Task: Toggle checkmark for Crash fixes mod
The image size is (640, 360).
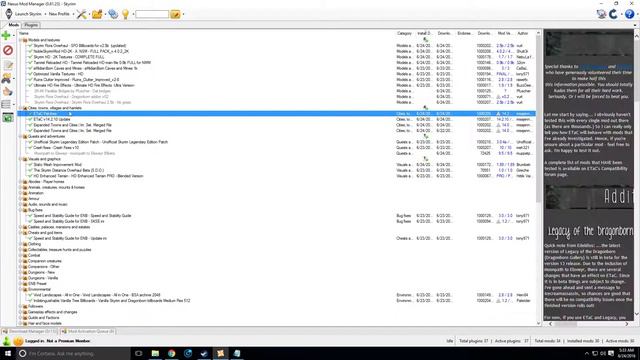Action: pyautogui.click(x=30, y=148)
